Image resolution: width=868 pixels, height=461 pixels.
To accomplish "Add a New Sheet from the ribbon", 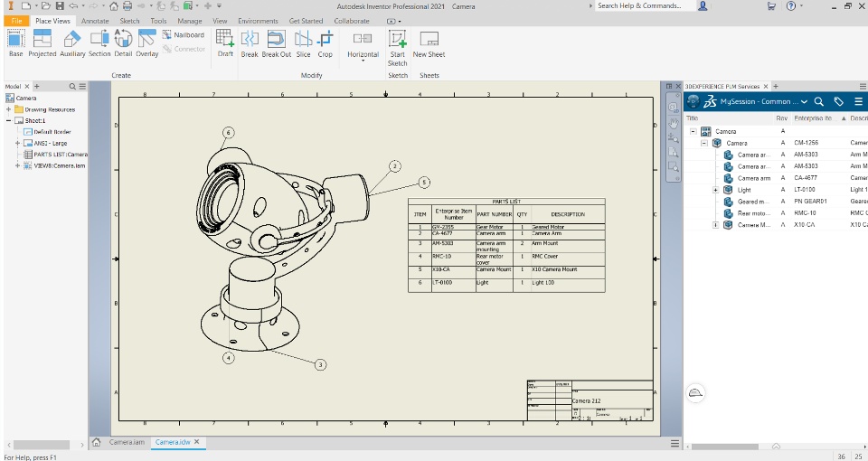I will [429, 43].
